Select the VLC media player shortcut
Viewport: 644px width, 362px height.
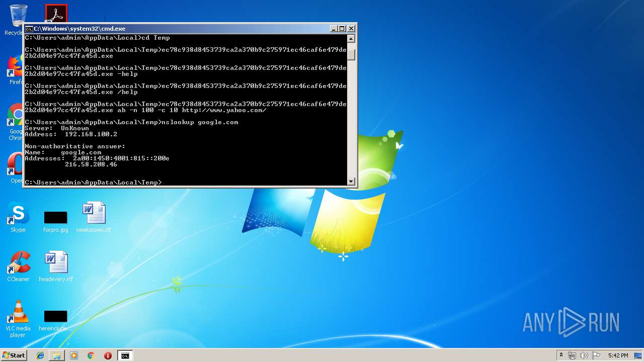[x=18, y=319]
